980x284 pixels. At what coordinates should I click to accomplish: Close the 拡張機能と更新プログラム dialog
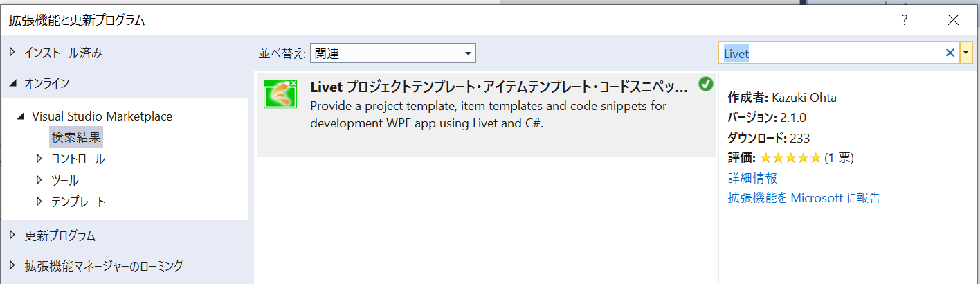[953, 20]
